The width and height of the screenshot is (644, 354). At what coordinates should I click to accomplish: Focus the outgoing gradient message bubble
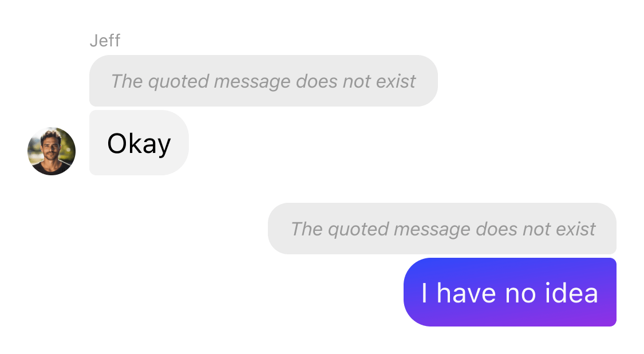pyautogui.click(x=509, y=292)
